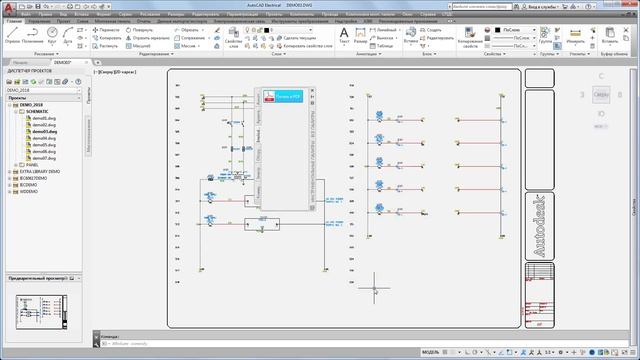Collapse the SCHEMATIC folder node
This screenshot has height=360, width=640.
pos(16,111)
